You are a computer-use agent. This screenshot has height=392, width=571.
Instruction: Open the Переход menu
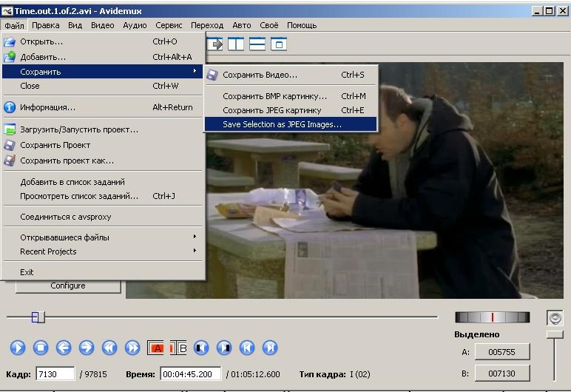[x=207, y=25]
